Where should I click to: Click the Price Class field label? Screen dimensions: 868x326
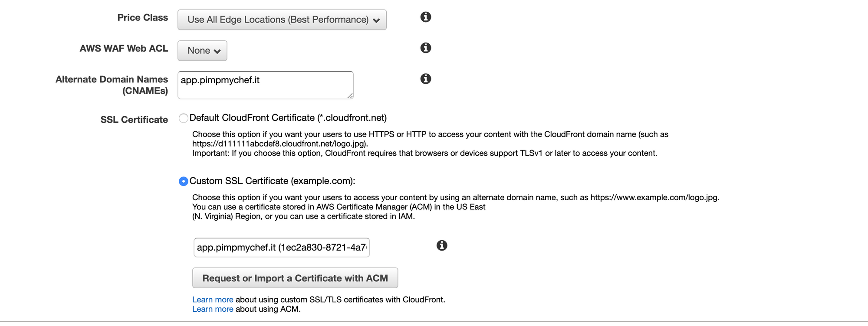[x=142, y=18]
